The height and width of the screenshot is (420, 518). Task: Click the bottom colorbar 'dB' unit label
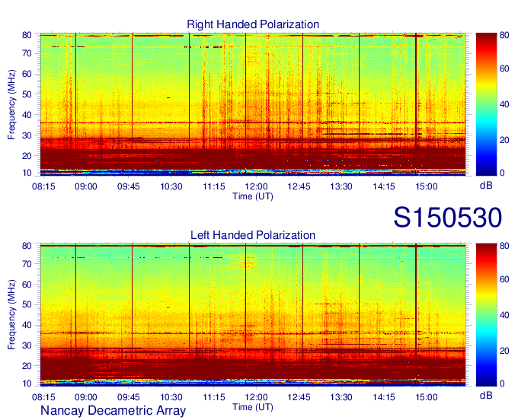click(x=486, y=395)
